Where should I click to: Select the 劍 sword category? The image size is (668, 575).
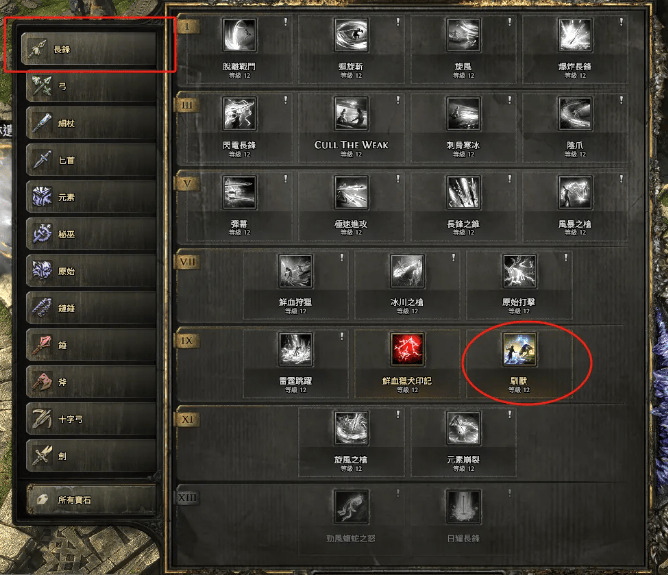[x=91, y=456]
